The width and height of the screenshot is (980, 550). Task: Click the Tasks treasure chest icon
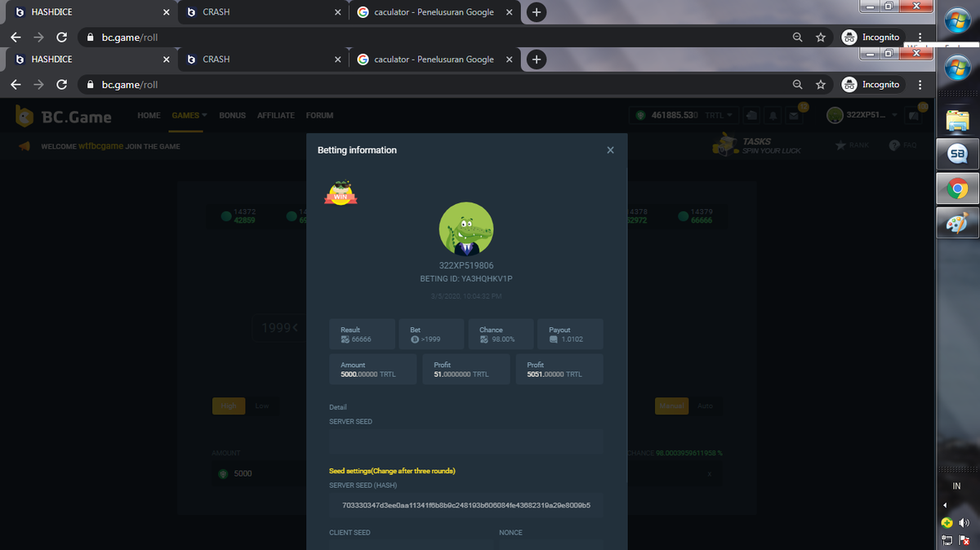(724, 145)
